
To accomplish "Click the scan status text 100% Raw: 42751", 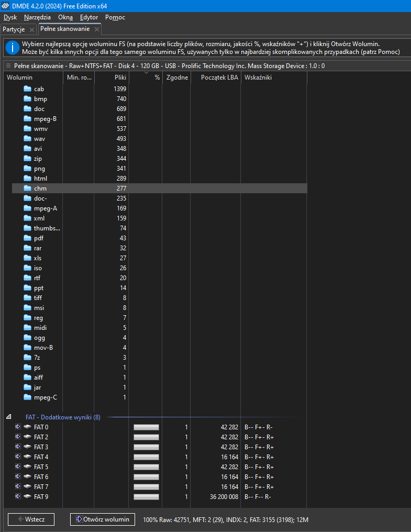I will 166,520.
